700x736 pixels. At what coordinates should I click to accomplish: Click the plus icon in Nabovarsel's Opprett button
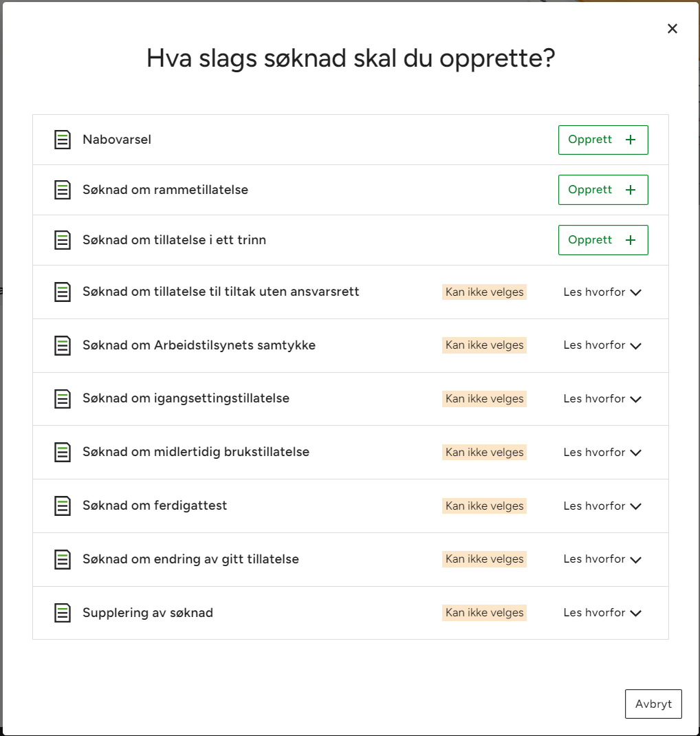631,140
